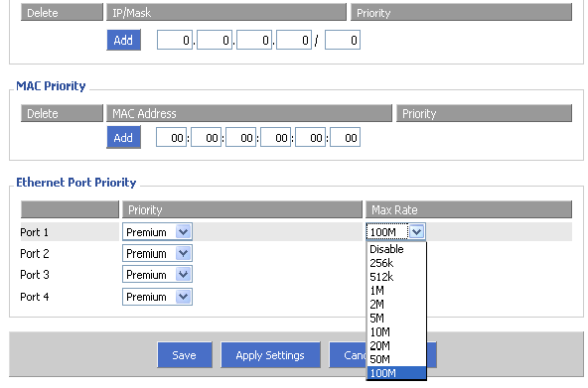Focus sixth MAC address byte field
Image resolution: width=588 pixels, height=388 pixels.
345,137
